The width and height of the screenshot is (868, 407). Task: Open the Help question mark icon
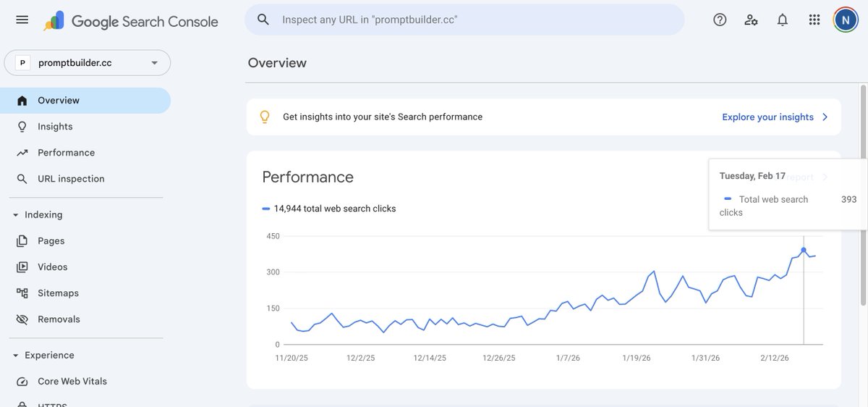point(720,20)
